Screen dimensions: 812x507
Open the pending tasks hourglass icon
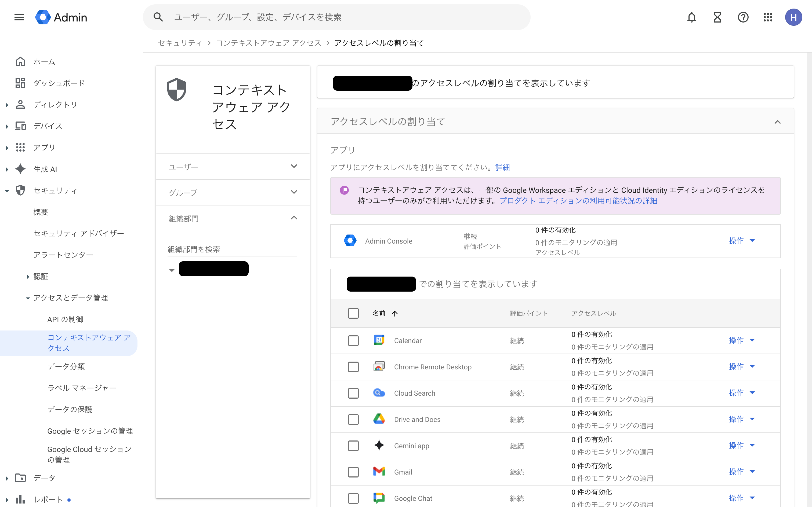click(x=717, y=17)
